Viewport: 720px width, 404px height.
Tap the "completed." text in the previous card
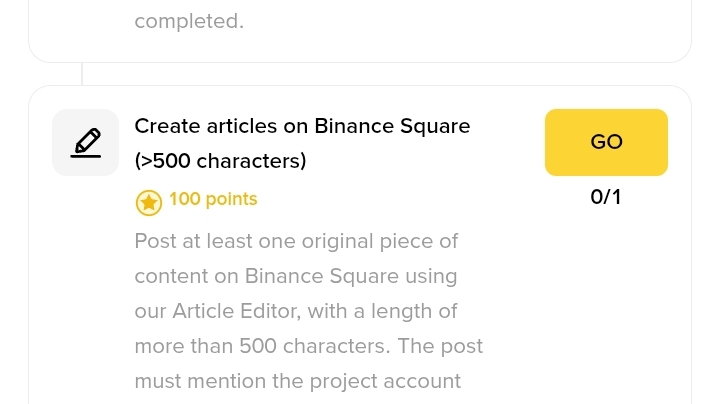click(189, 21)
